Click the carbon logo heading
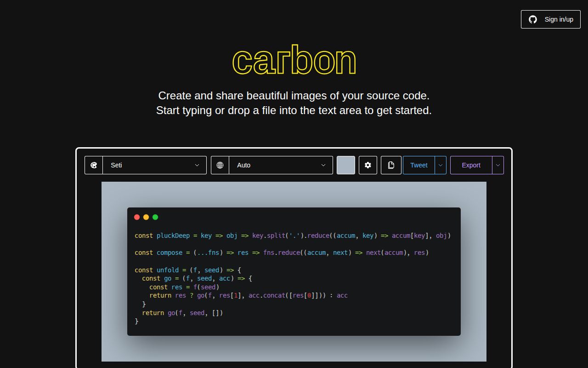 click(x=294, y=60)
